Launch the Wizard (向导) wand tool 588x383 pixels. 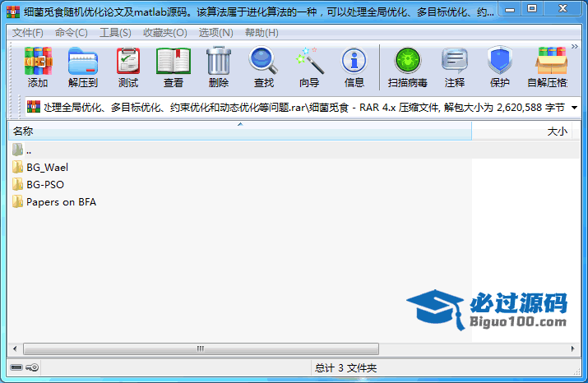[309, 67]
